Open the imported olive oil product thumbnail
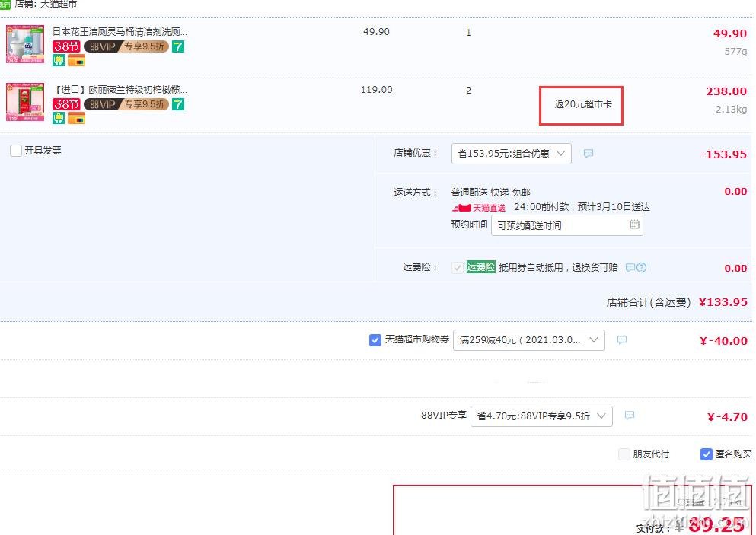The height and width of the screenshot is (535, 756). pyautogui.click(x=25, y=102)
